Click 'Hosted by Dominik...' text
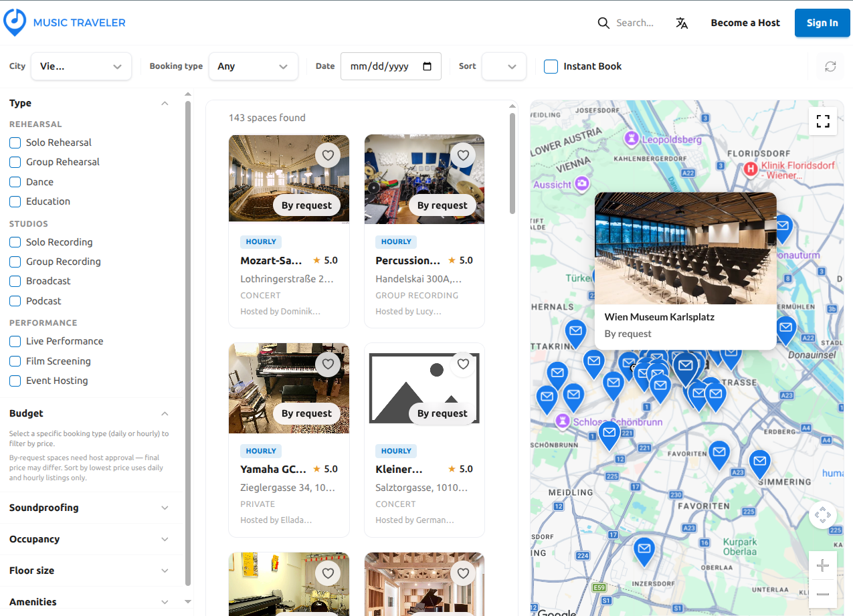853x616 pixels. (280, 311)
